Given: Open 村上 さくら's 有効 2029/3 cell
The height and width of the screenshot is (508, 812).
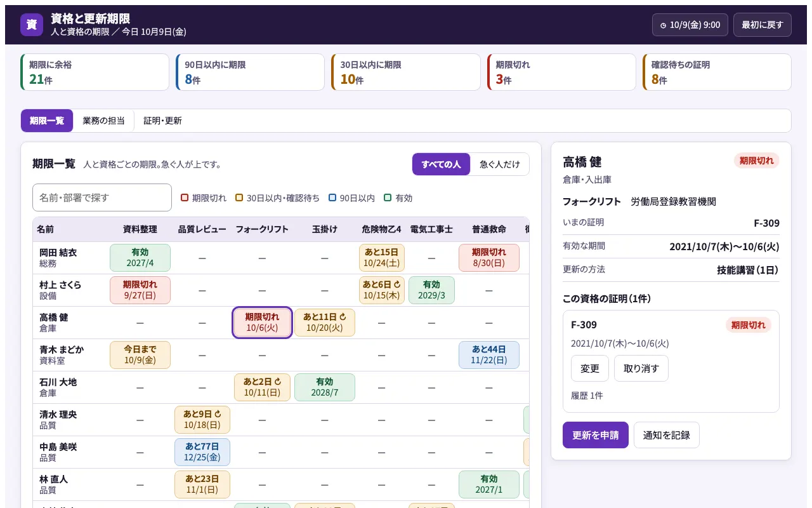Looking at the screenshot, I should click(x=431, y=290).
